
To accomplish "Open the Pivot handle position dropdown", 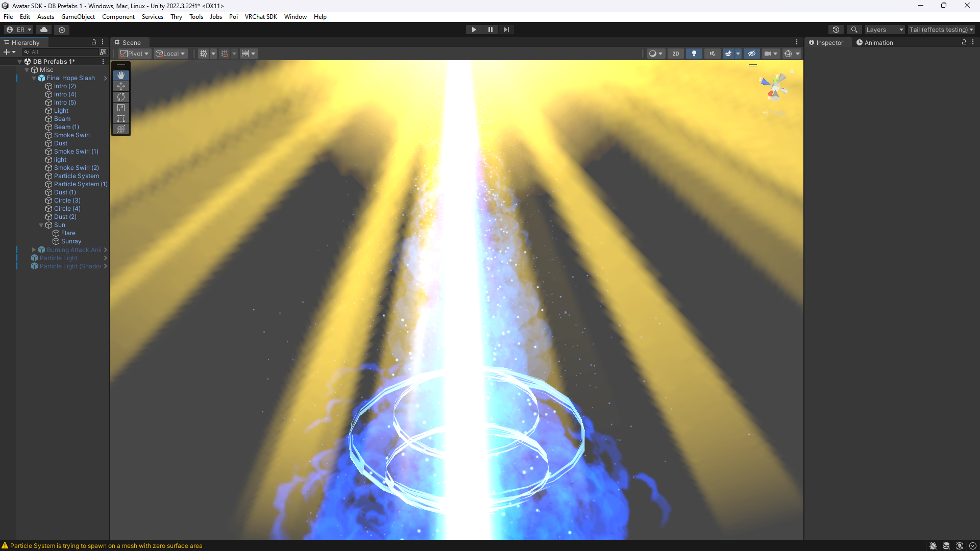I will tap(135, 54).
